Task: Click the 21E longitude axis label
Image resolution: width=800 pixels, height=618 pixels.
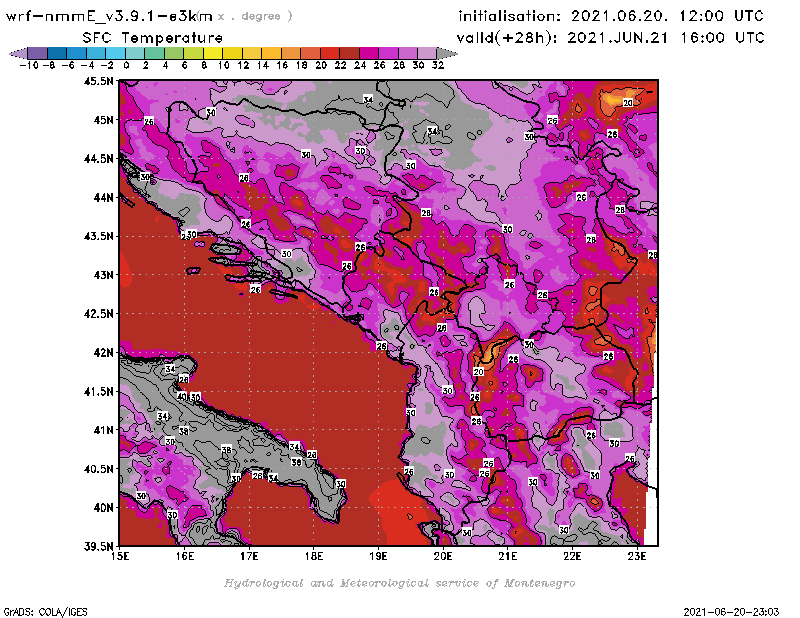Action: pos(508,556)
